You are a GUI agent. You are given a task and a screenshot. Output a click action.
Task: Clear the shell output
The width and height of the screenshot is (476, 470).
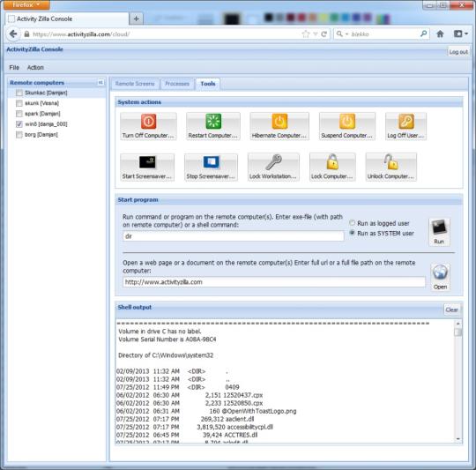click(x=451, y=310)
